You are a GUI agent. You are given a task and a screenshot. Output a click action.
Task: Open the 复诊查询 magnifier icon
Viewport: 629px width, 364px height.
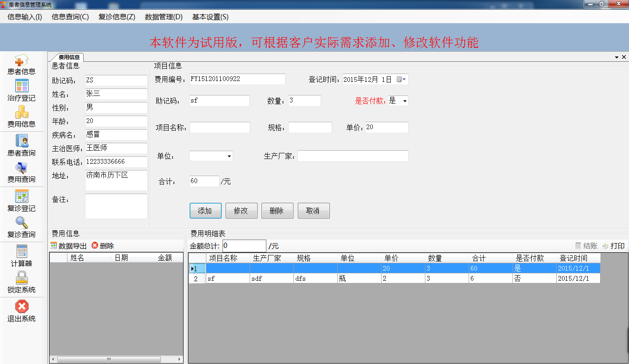(x=21, y=223)
